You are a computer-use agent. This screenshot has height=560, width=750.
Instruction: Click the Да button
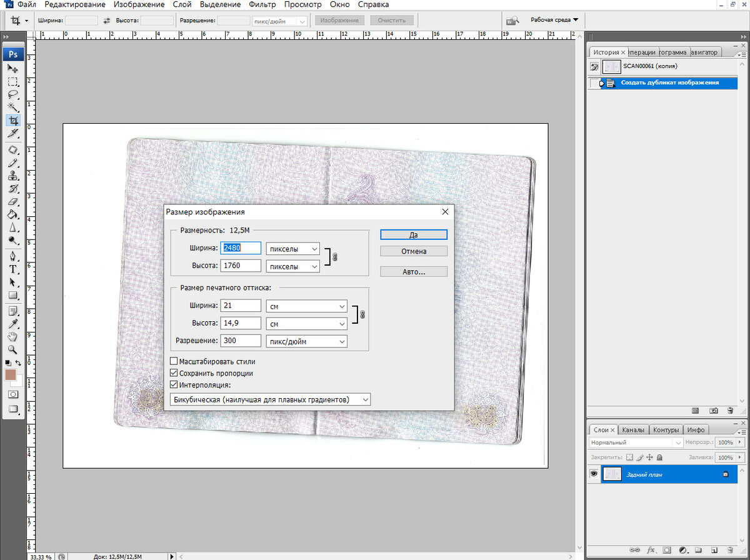click(414, 235)
